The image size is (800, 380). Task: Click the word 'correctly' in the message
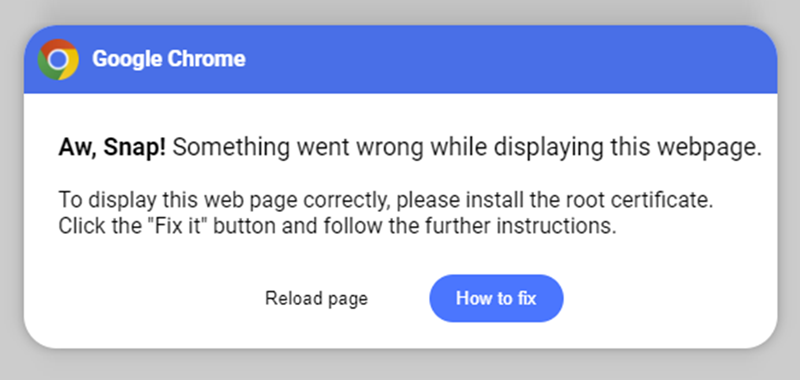point(347,201)
